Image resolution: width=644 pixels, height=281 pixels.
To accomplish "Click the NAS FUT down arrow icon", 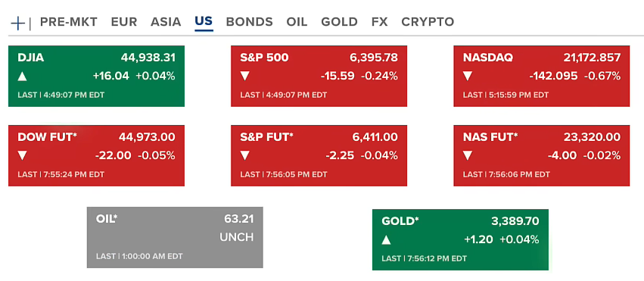I will tap(468, 156).
